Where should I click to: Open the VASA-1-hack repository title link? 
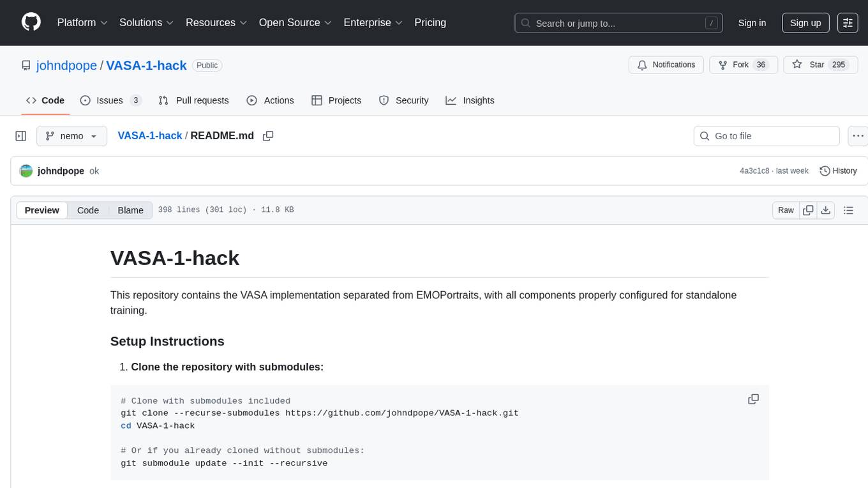[146, 65]
